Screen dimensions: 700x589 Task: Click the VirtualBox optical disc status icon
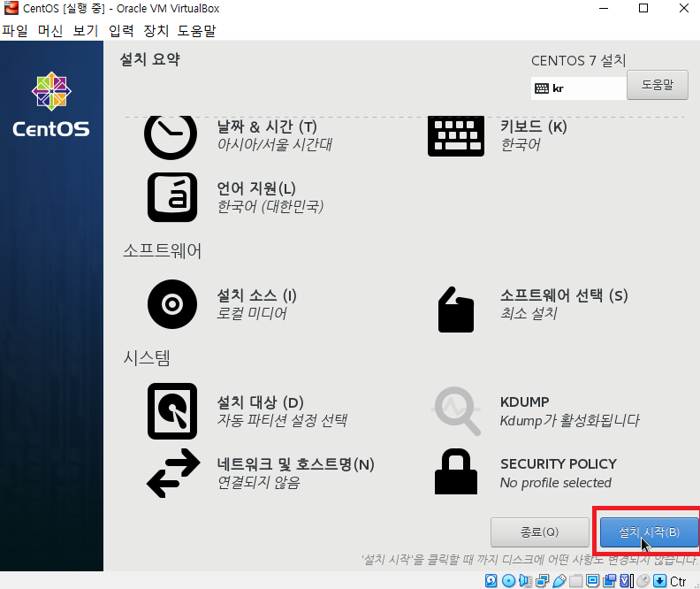coord(508,580)
